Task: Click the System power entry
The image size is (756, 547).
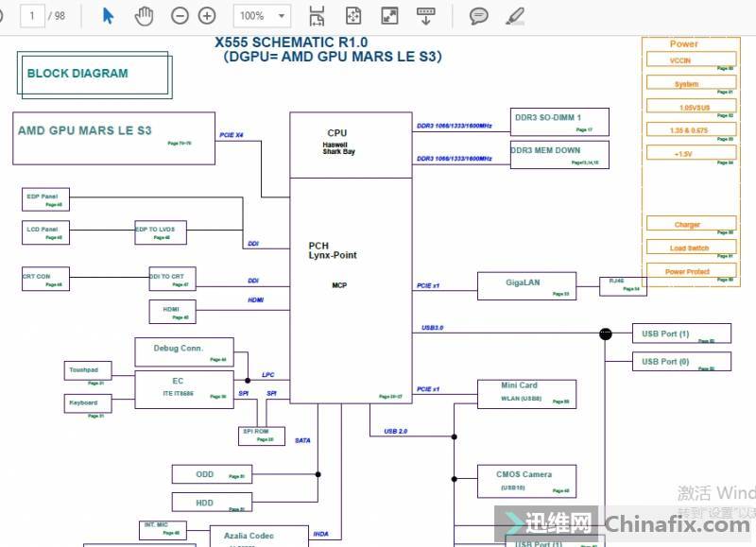Action: point(691,83)
